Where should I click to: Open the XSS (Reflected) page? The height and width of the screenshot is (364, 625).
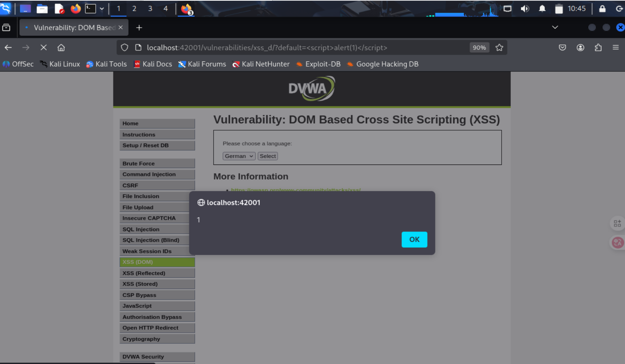157,273
